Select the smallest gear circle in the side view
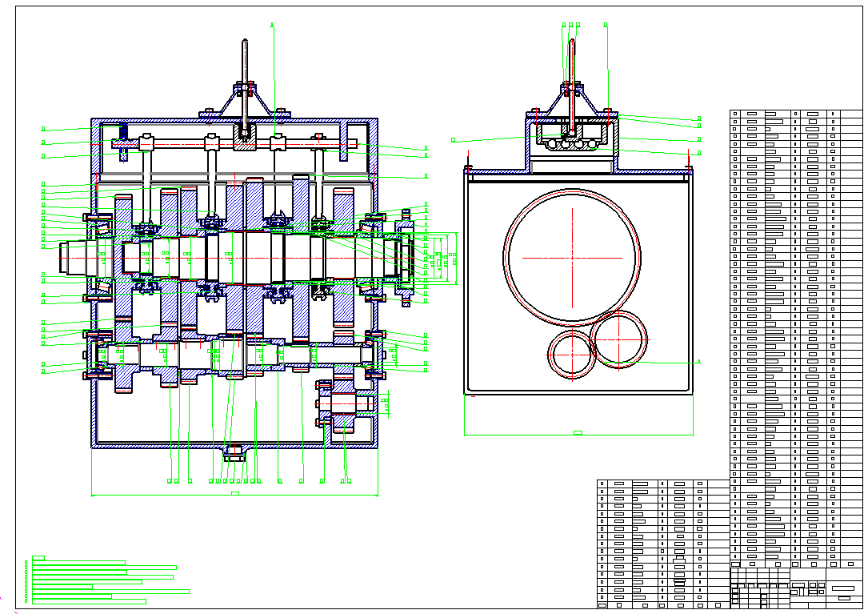The image size is (868, 614). click(572, 355)
